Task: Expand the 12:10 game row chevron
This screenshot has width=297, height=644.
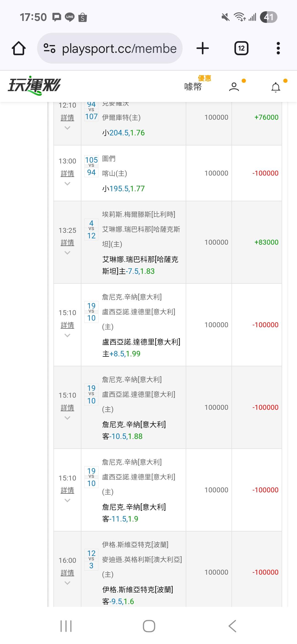Action: 67,128
